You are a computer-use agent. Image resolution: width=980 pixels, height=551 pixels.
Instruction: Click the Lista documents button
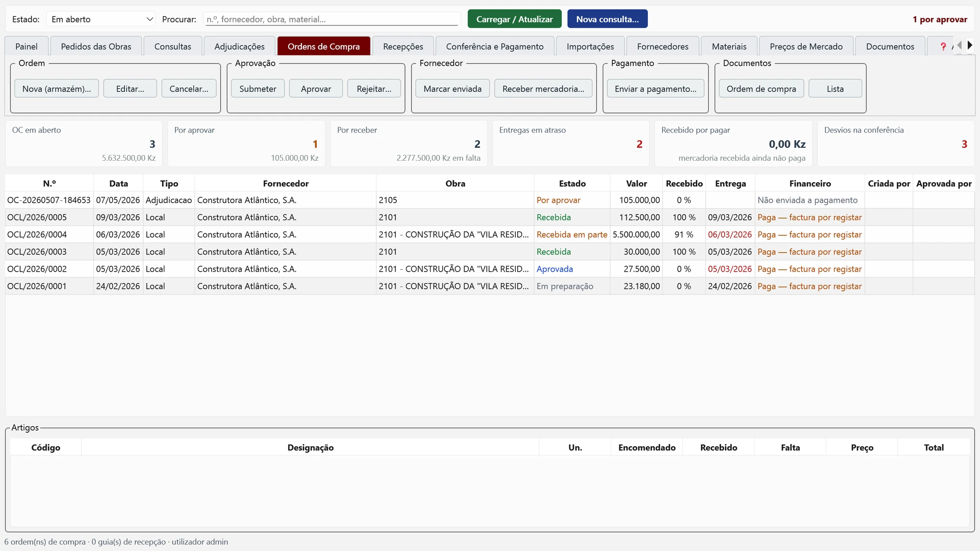(x=835, y=88)
